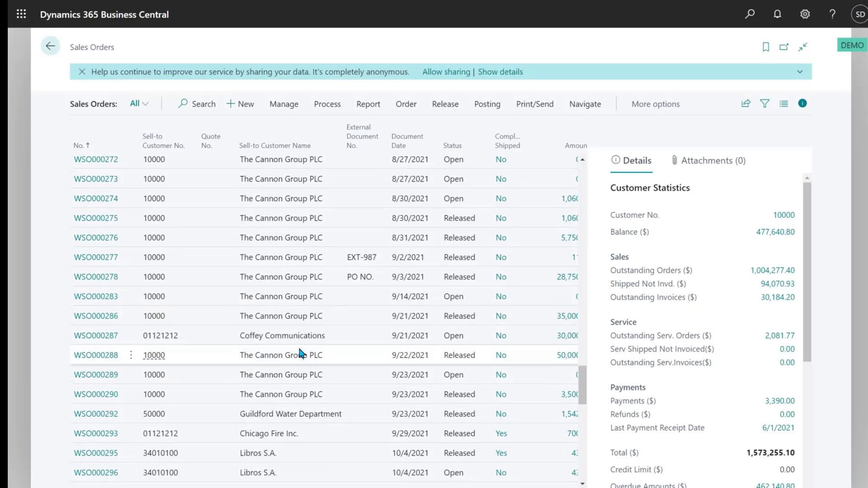Viewport: 868px width, 488px height.
Task: Open notifications bell
Action: click(777, 14)
